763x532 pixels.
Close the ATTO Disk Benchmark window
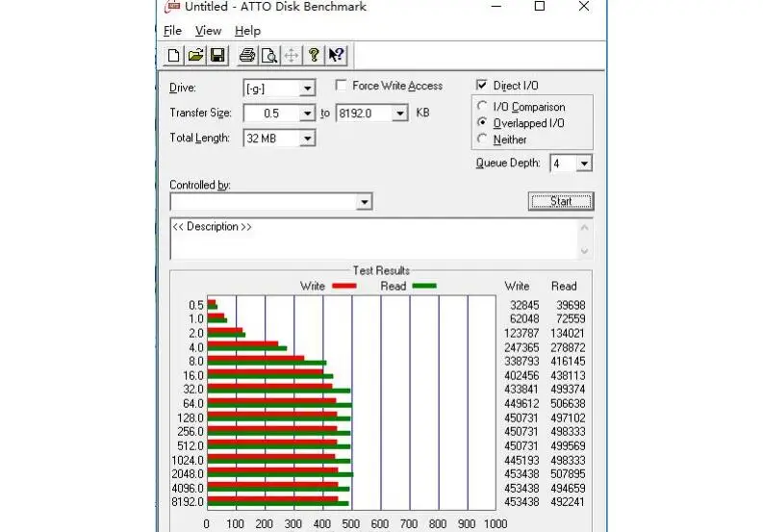(584, 7)
